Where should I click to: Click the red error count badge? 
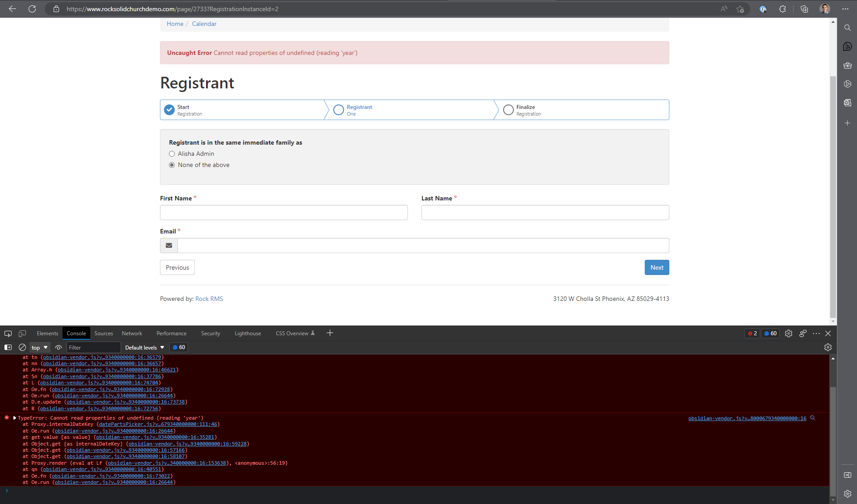point(752,333)
